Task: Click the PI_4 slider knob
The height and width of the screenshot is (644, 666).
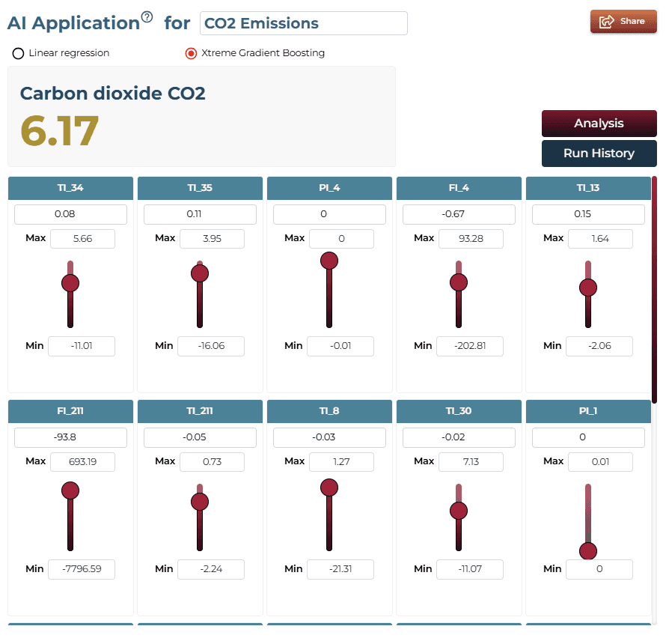Action: click(329, 261)
